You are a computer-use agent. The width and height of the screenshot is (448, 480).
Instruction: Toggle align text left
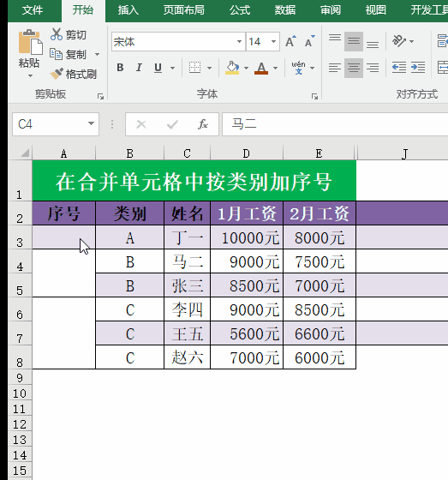[335, 68]
